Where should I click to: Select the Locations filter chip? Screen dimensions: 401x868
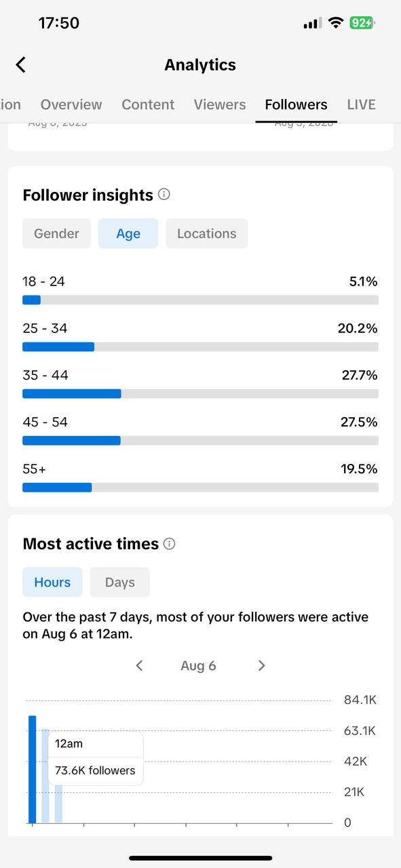coord(207,233)
